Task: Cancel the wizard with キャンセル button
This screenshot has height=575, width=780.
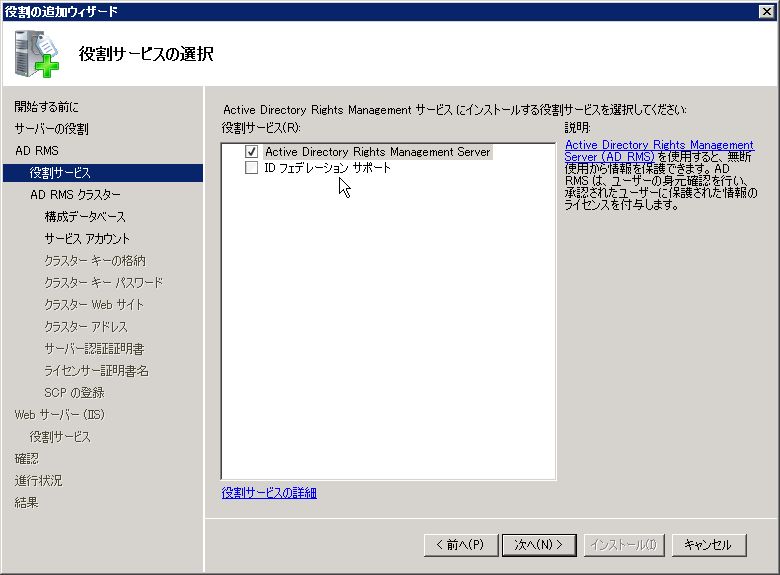Action: click(708, 545)
